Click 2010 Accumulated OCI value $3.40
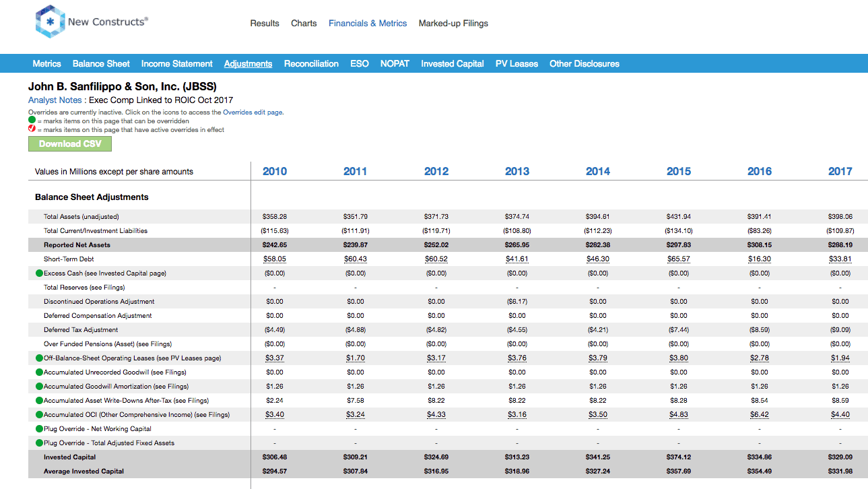Screen dimensions: 868x489 pos(275,415)
